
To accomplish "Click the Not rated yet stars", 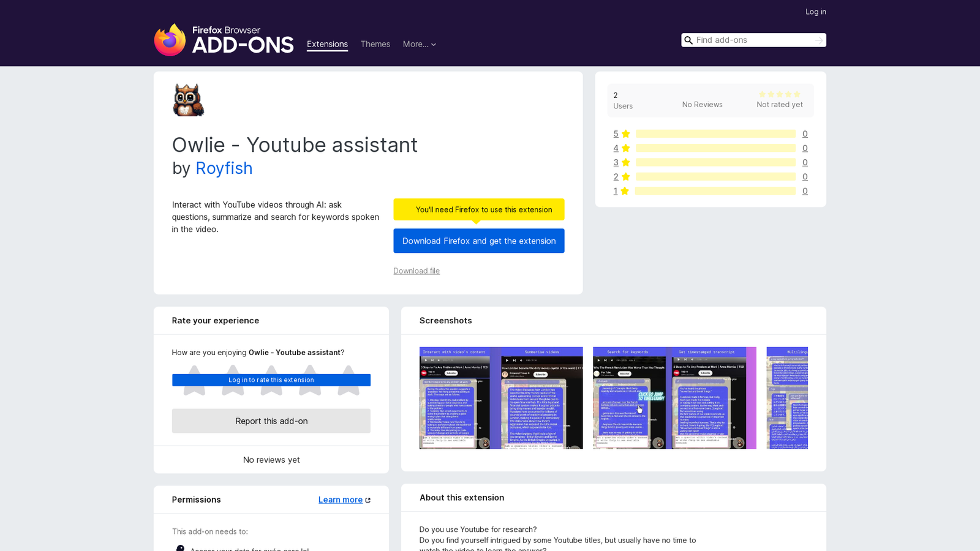I will tap(780, 94).
